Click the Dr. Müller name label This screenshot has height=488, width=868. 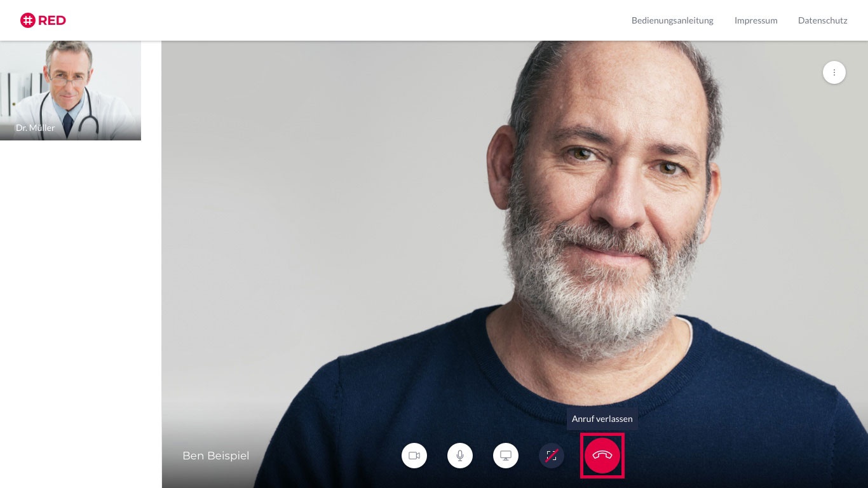click(35, 128)
